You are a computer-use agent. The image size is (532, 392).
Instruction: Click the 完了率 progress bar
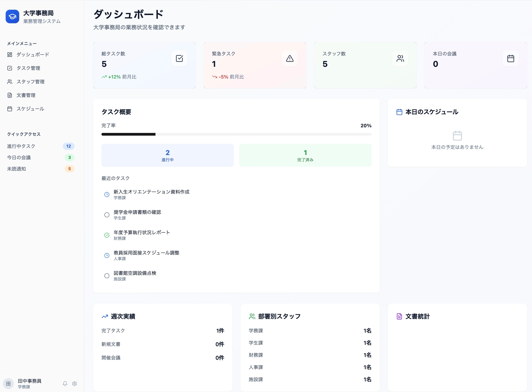236,134
